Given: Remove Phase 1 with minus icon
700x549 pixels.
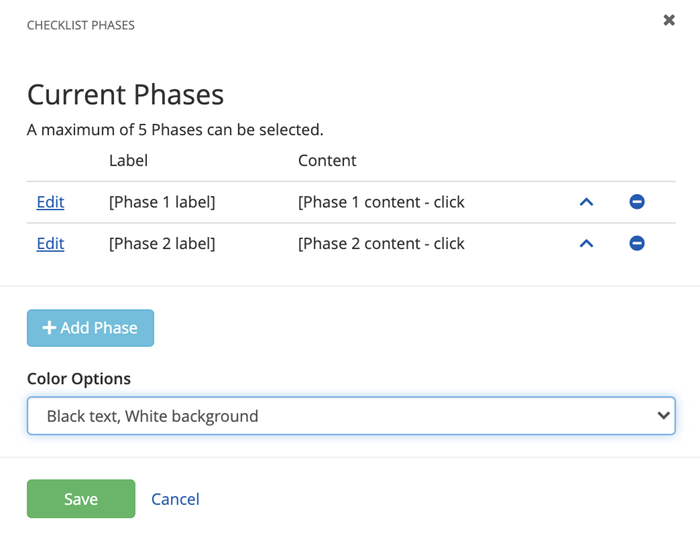Looking at the screenshot, I should click(x=637, y=202).
